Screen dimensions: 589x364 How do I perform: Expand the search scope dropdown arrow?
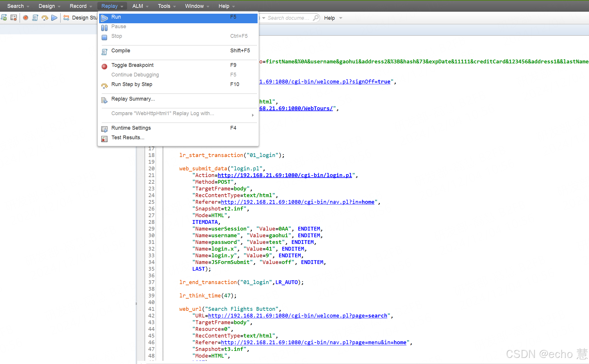pyautogui.click(x=264, y=18)
